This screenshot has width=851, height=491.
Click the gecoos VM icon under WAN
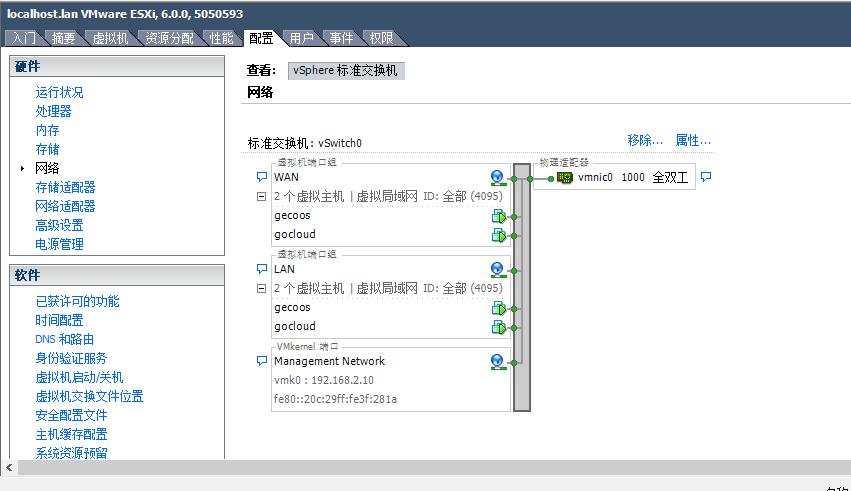click(499, 216)
